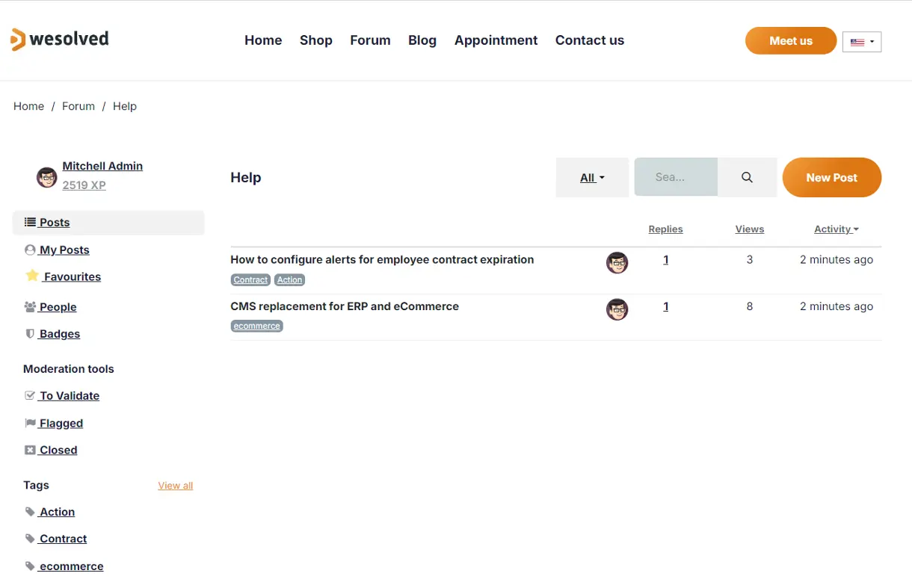The width and height of the screenshot is (912, 588).
Task: Click the Badges shield icon
Action: (30, 334)
